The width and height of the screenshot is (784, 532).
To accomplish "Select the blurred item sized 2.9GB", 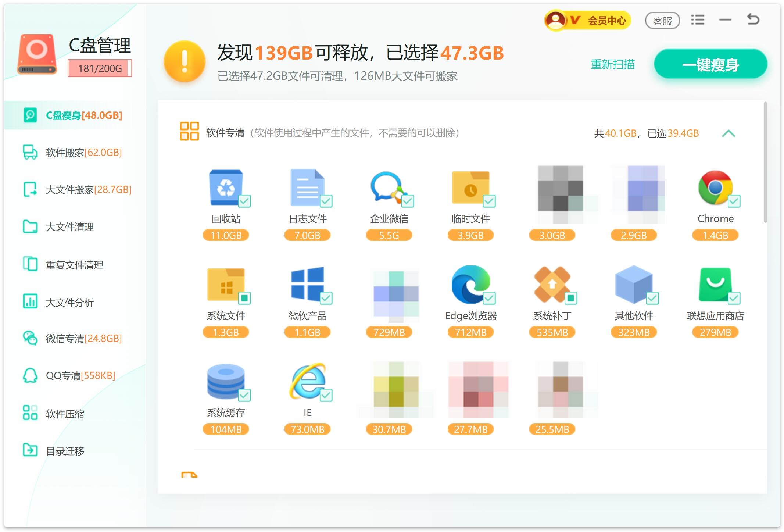I will click(642, 194).
